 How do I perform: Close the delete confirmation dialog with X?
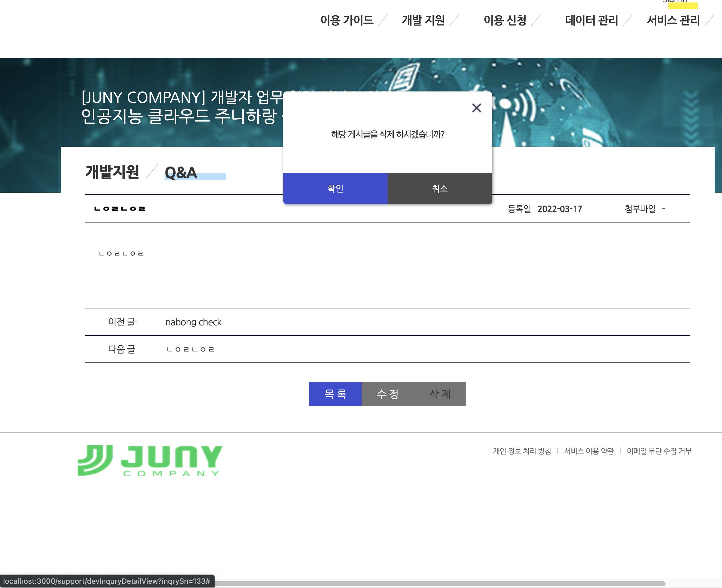[476, 108]
